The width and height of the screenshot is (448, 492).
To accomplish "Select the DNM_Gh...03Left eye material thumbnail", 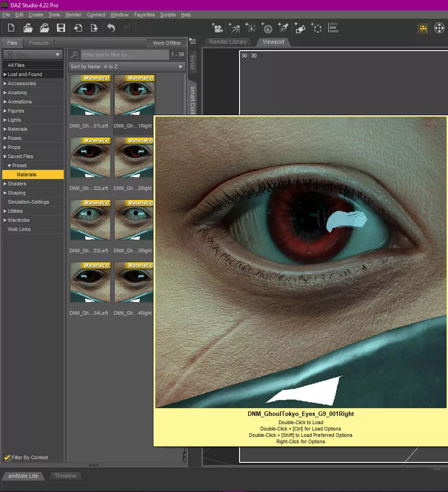I will click(x=90, y=220).
